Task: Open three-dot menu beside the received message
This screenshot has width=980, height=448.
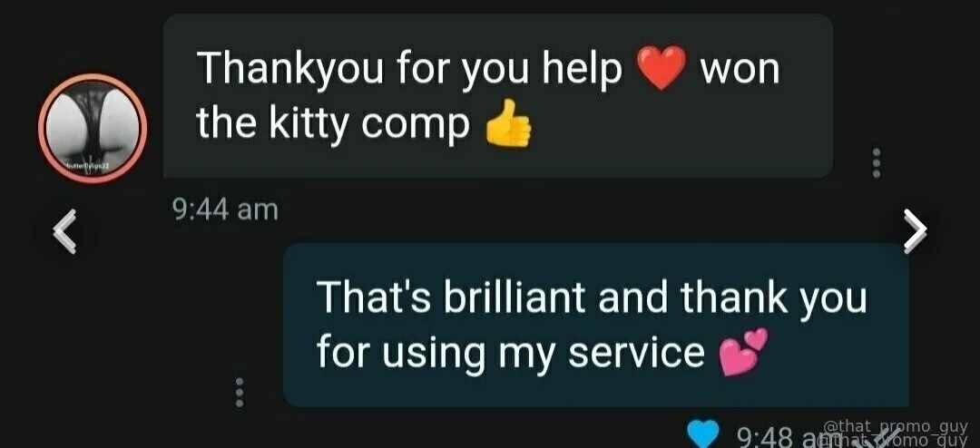Action: 877,163
